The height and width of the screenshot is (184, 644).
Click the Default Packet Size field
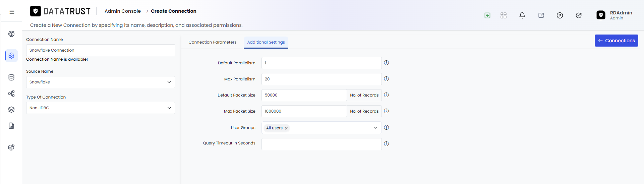click(x=304, y=95)
